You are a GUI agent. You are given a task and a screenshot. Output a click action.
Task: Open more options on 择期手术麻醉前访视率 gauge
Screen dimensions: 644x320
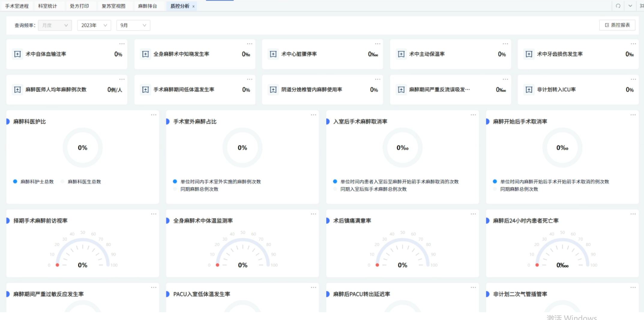click(154, 214)
